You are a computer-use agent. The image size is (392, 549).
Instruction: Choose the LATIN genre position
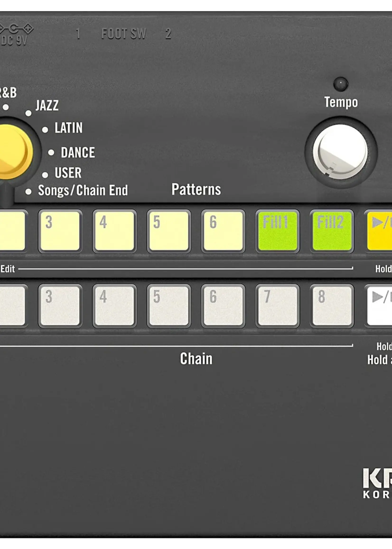point(69,128)
